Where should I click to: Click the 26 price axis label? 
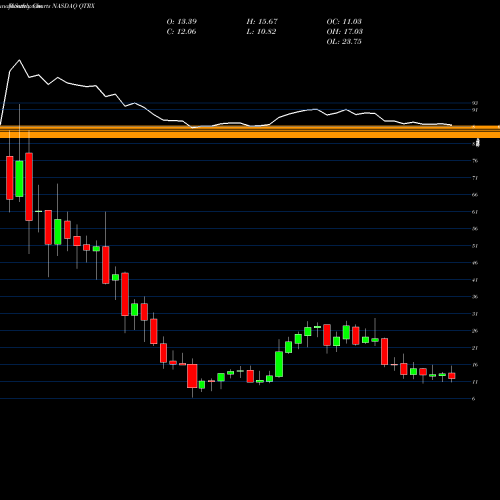tap(475, 331)
